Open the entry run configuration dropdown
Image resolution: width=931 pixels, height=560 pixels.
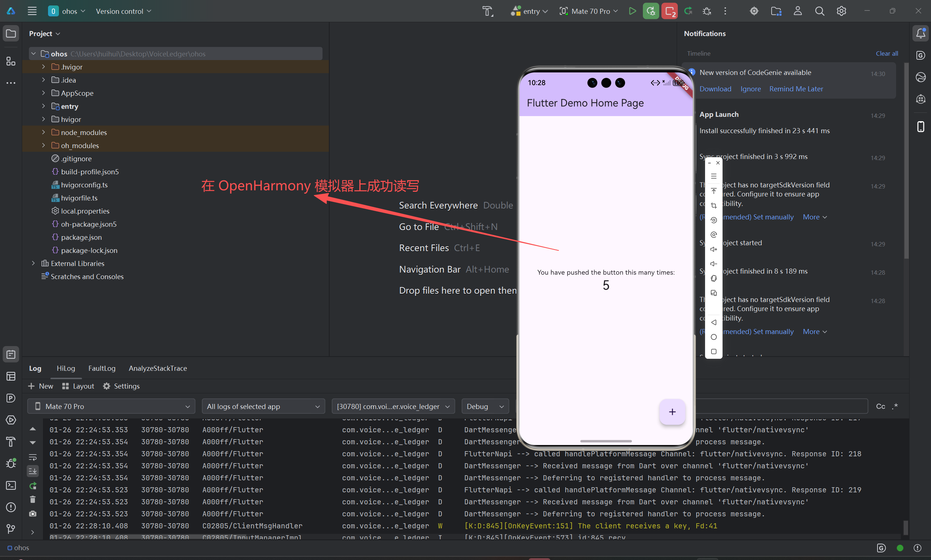click(x=529, y=11)
